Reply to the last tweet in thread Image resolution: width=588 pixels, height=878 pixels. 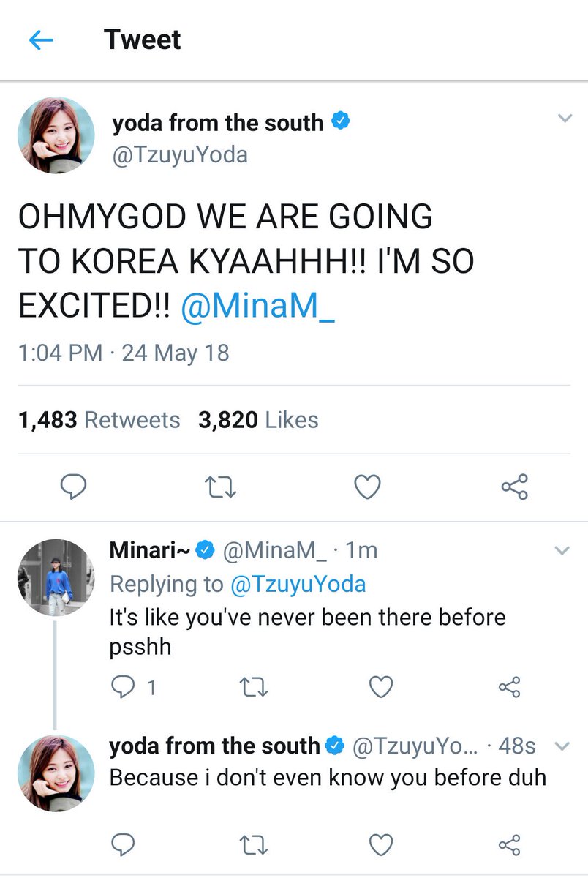tap(121, 845)
